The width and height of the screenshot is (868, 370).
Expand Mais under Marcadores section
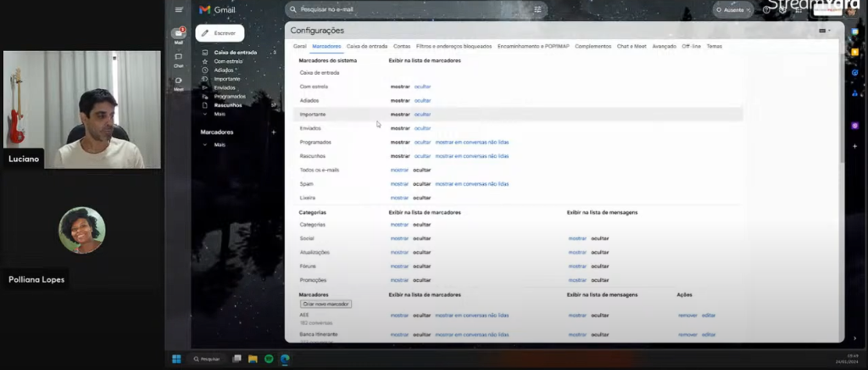[x=220, y=145]
